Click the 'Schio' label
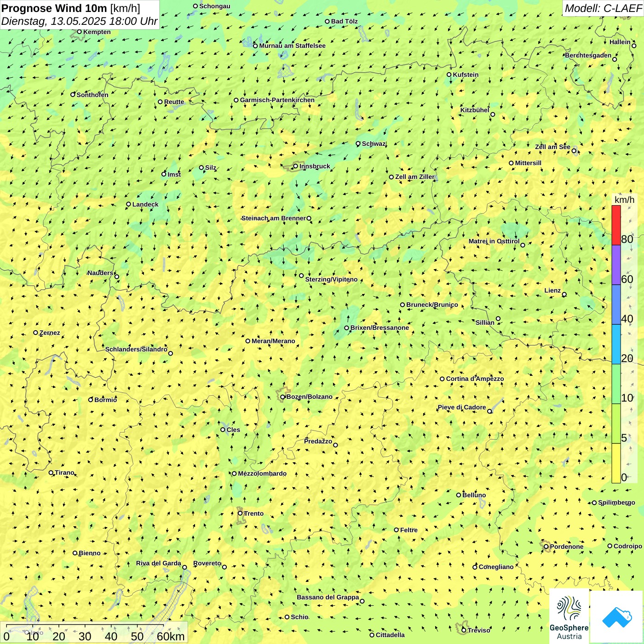Viewport: 644px width, 644px height. (299, 617)
